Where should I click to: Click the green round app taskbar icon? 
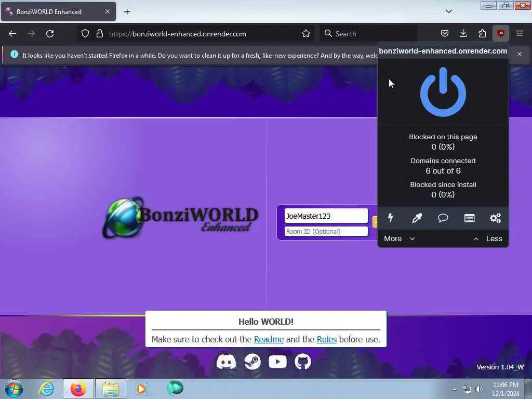175,388
